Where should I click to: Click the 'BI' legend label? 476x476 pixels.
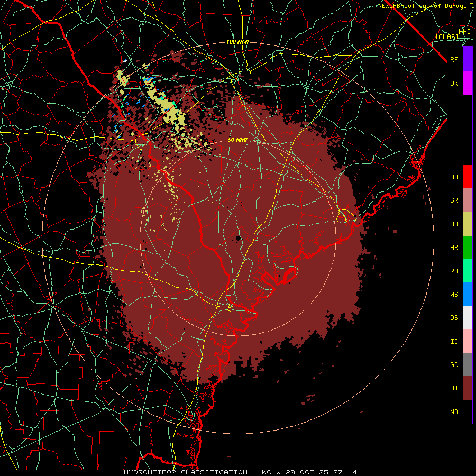454,388
